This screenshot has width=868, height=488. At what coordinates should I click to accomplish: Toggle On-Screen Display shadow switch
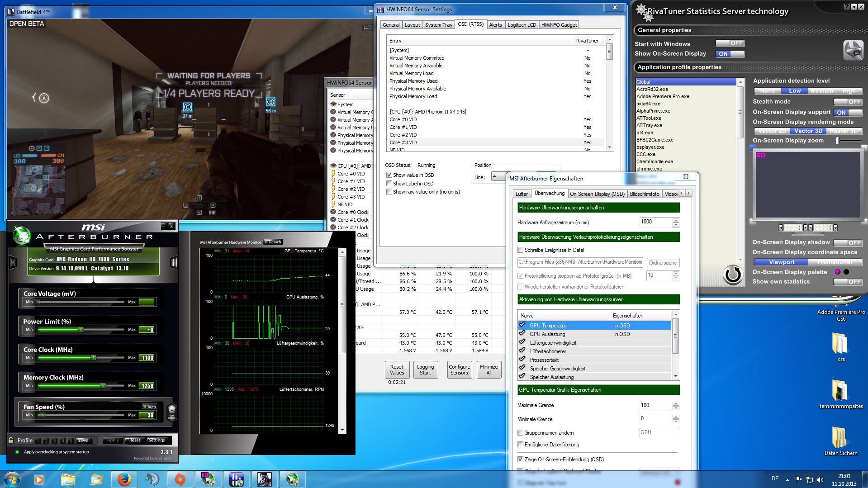click(848, 242)
